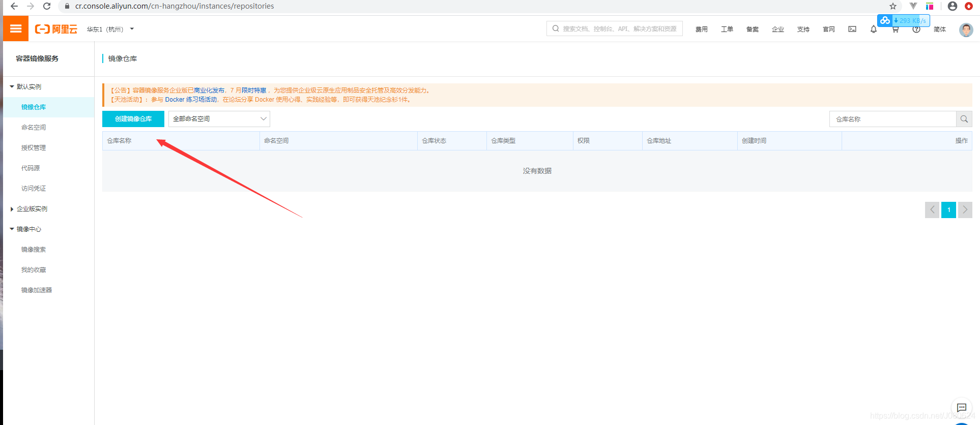Open 授权管理 in sidebar

(x=34, y=147)
